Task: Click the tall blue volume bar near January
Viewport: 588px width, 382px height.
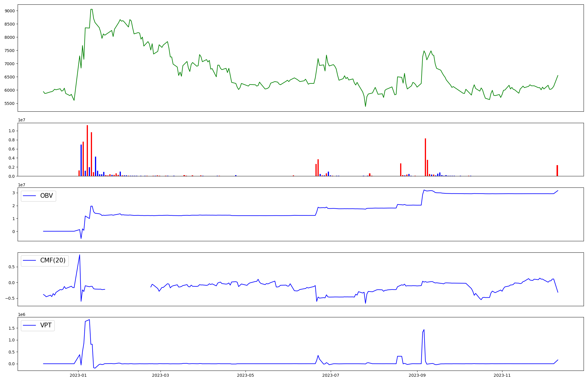Action: pyautogui.click(x=81, y=160)
